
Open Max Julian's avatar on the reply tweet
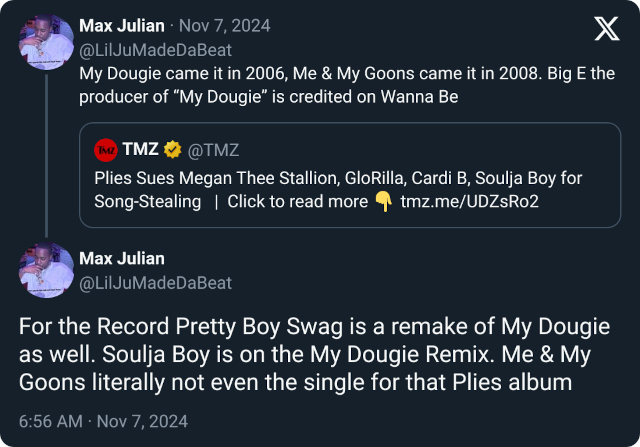point(46,270)
